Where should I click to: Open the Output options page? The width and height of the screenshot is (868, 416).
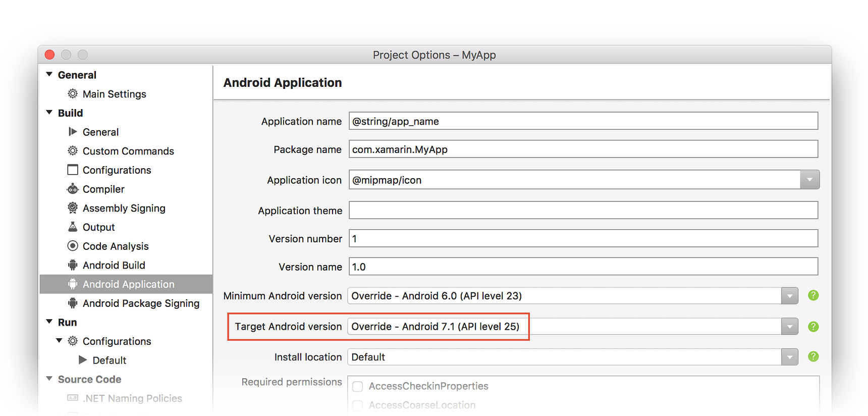[x=98, y=227]
